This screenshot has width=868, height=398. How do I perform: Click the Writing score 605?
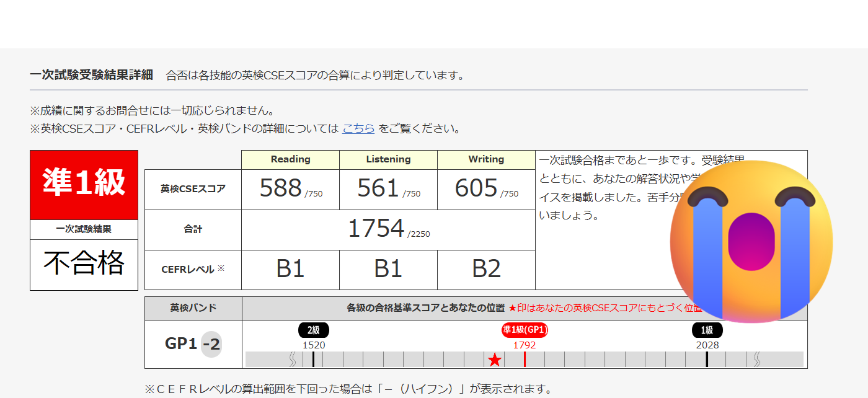pyautogui.click(x=476, y=188)
